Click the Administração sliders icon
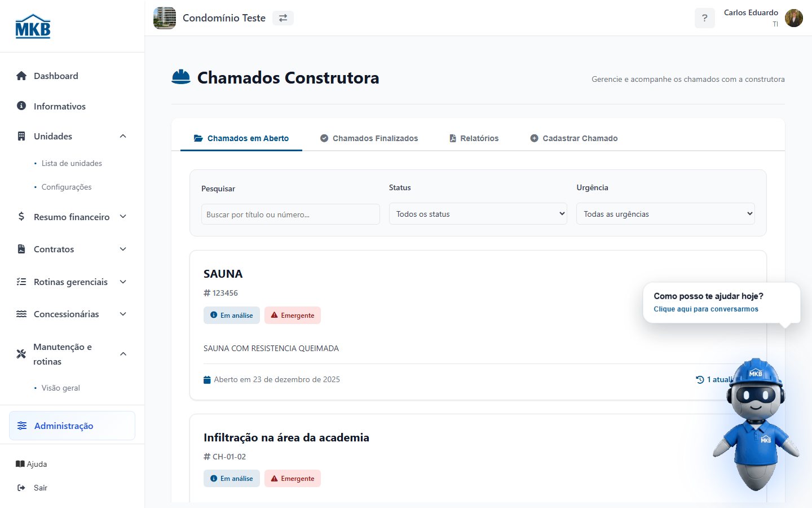The image size is (812, 508). click(x=22, y=426)
